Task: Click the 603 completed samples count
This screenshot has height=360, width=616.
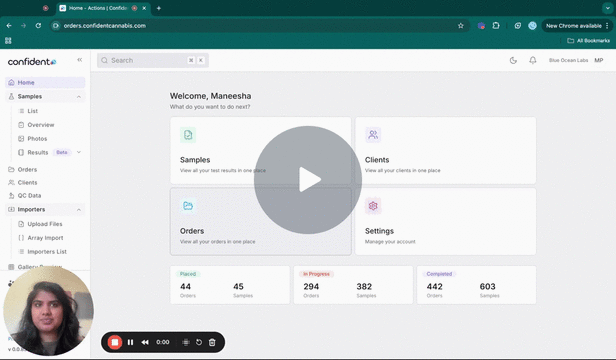Action: pos(488,287)
